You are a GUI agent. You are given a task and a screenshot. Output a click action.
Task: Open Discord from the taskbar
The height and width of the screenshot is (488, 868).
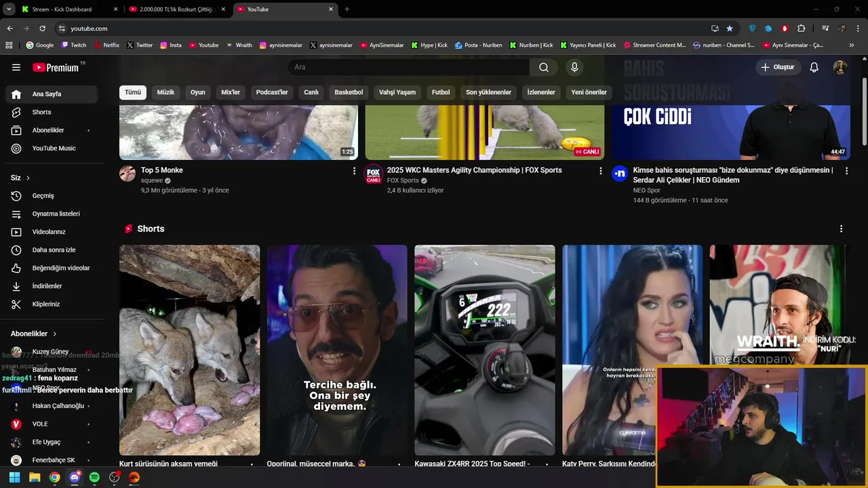coord(75,477)
